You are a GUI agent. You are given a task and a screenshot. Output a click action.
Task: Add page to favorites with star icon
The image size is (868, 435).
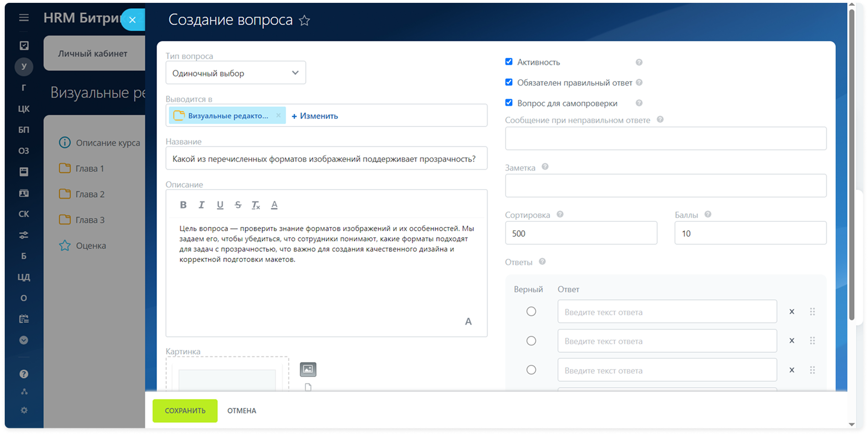pyautogui.click(x=305, y=20)
